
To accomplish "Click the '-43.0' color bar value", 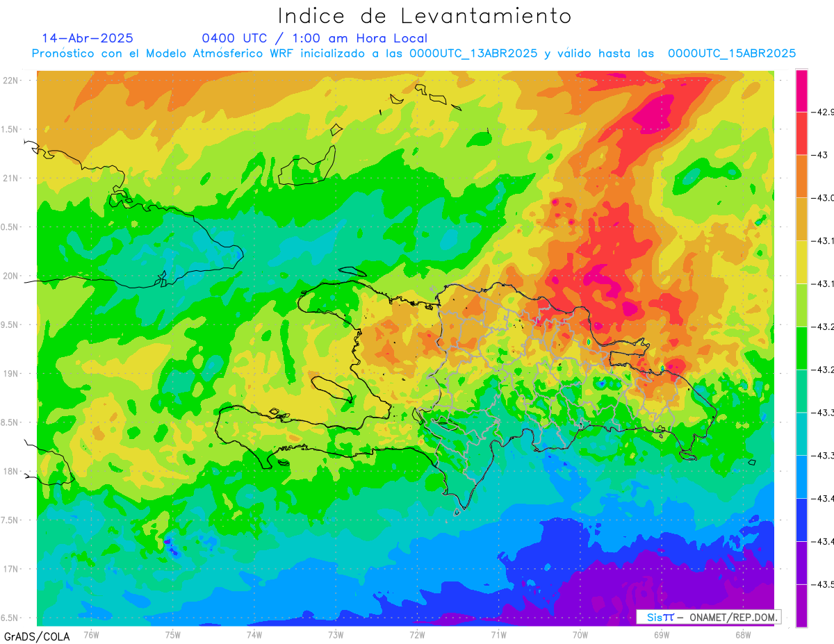I will (823, 198).
